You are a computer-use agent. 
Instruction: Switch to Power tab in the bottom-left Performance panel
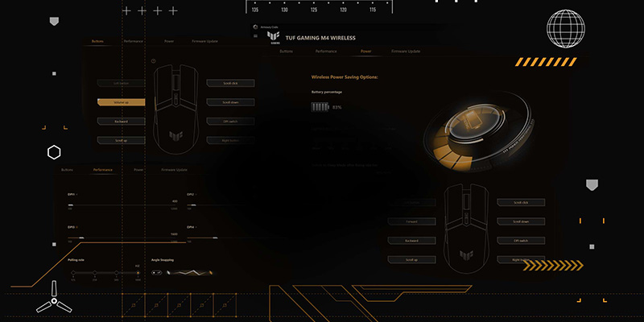(x=138, y=170)
